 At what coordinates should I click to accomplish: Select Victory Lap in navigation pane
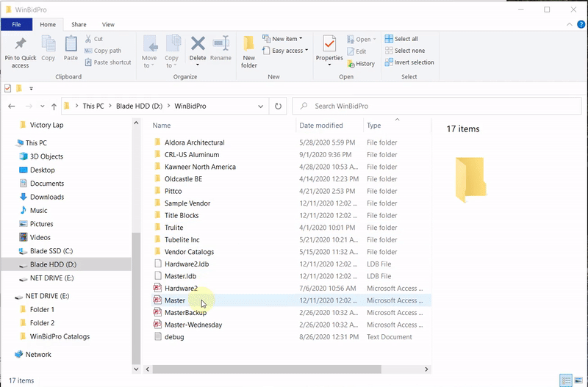click(x=46, y=125)
